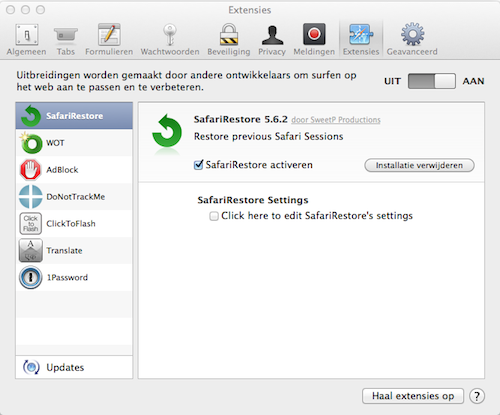Open the Updates section
Viewport: 500px width, 415px height.
pyautogui.click(x=74, y=367)
